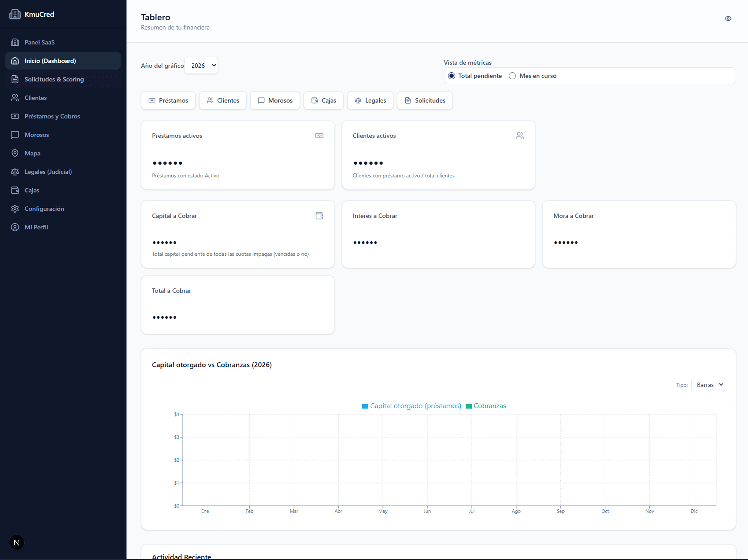Click the wallet icon in Capital a Cobrar card
Screen dimensions: 748x560
click(319, 216)
